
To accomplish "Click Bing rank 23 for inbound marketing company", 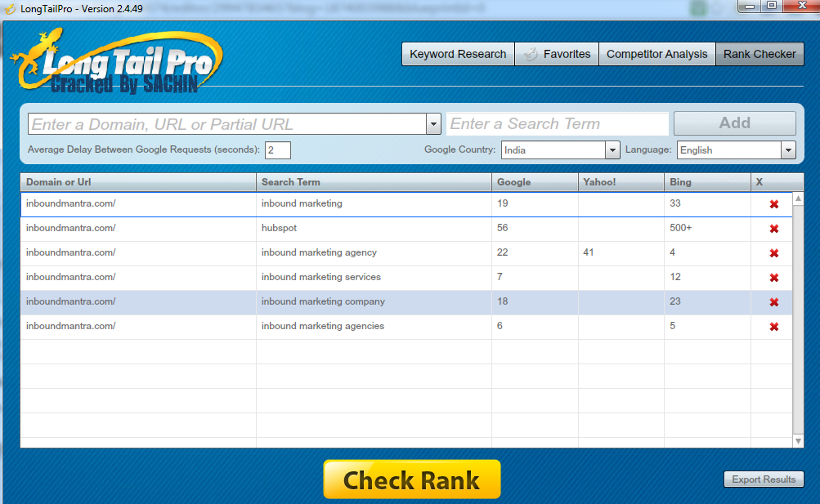I will coord(675,302).
